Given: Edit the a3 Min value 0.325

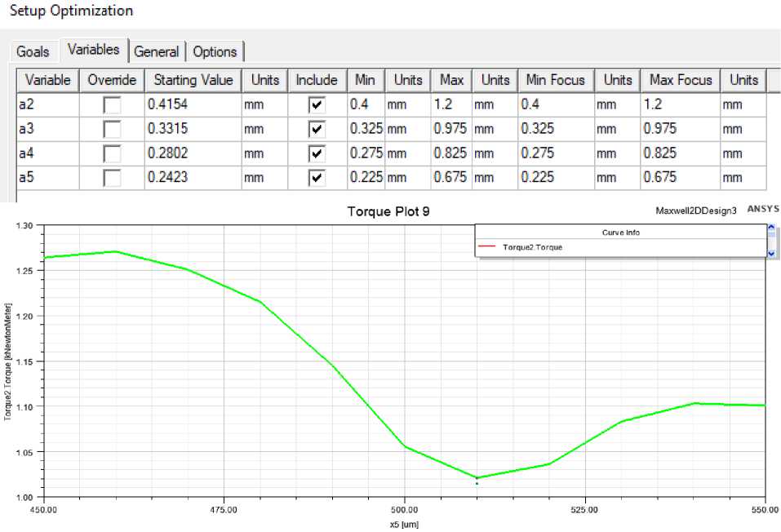Looking at the screenshot, I should tap(366, 129).
